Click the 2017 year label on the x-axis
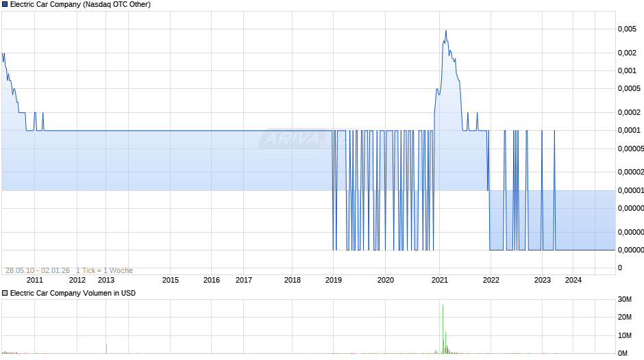This screenshot has width=644, height=360. click(x=243, y=280)
